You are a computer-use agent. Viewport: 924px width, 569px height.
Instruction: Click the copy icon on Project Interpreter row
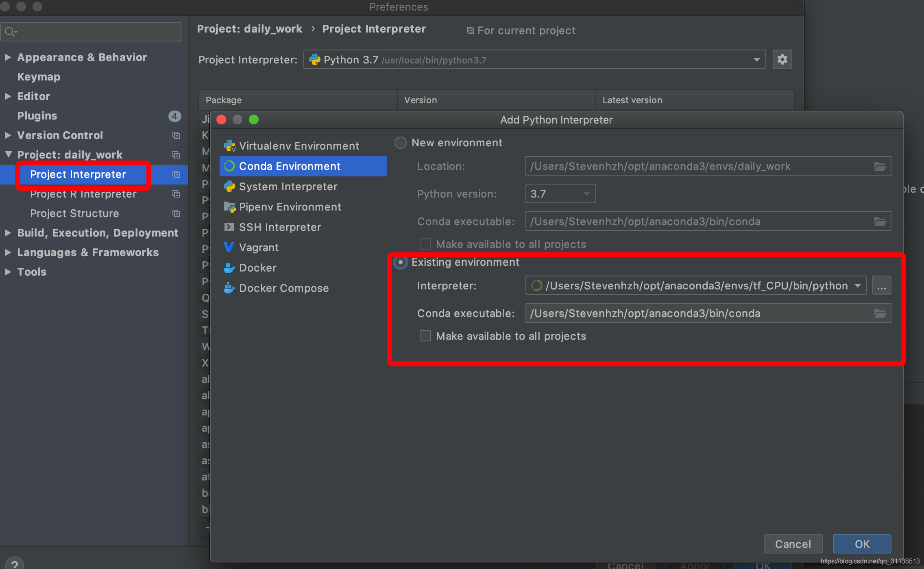tap(176, 174)
